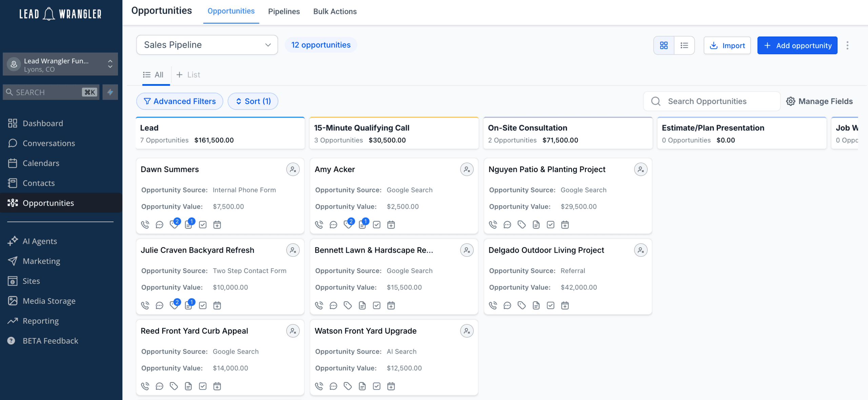Click the phone icon on Amy Acker card

[319, 225]
